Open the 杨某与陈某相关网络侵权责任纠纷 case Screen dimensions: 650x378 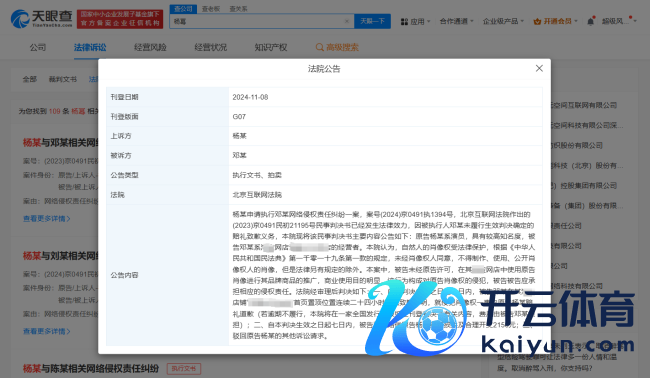tap(91, 368)
